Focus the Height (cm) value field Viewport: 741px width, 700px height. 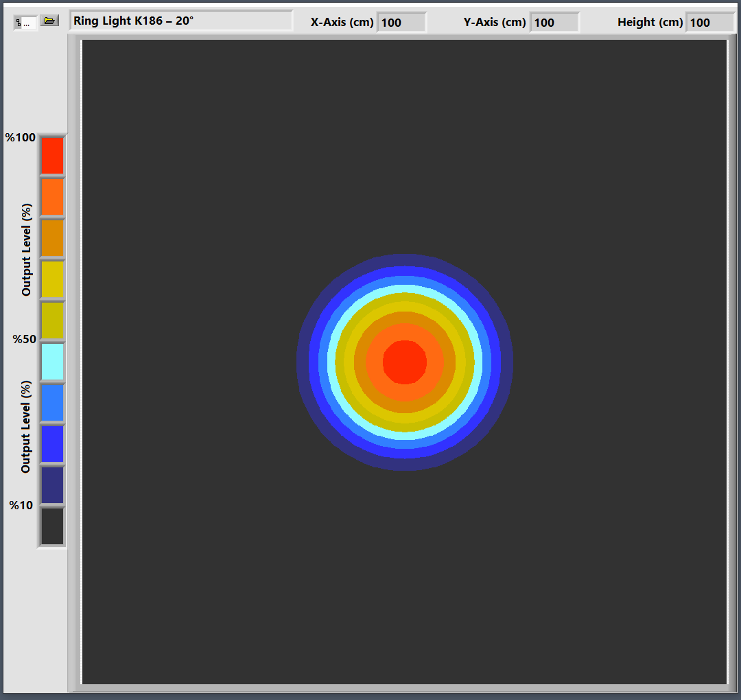pos(709,23)
